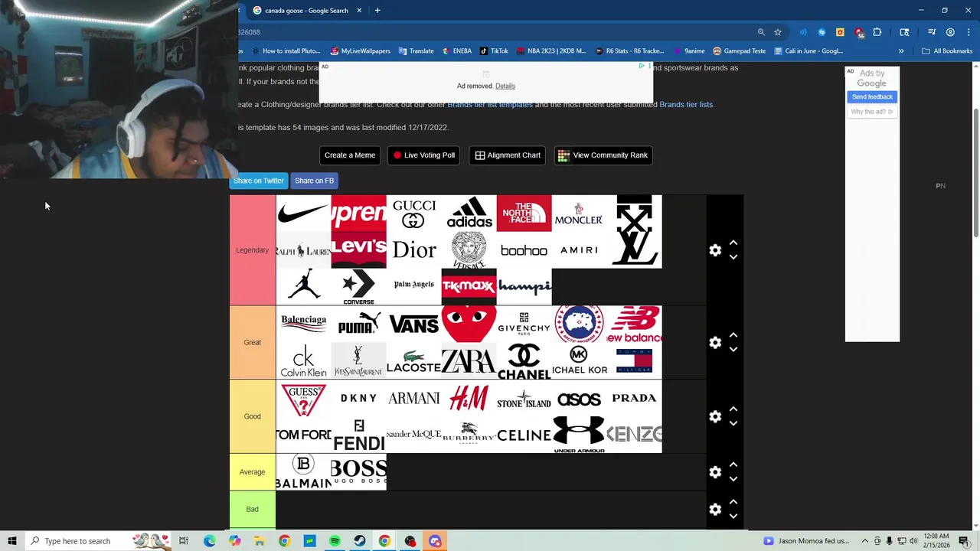This screenshot has height=551, width=980.
Task: Click the TK Maxx logo tile
Action: 469,286
